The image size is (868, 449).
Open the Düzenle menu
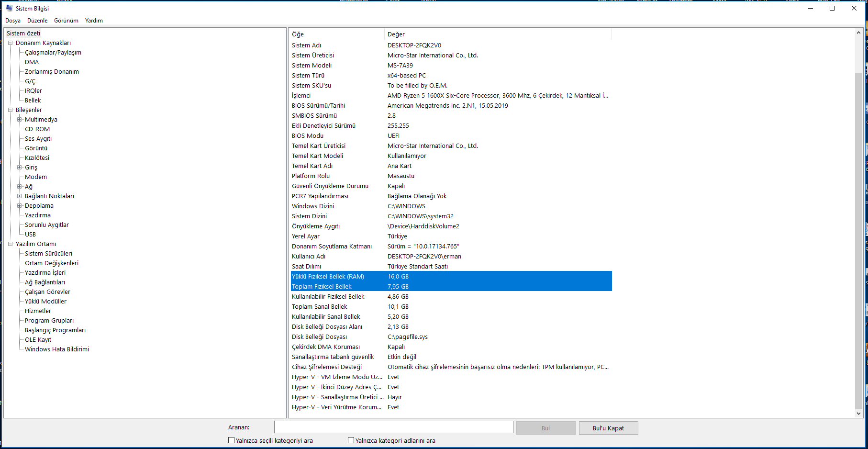[x=37, y=21]
